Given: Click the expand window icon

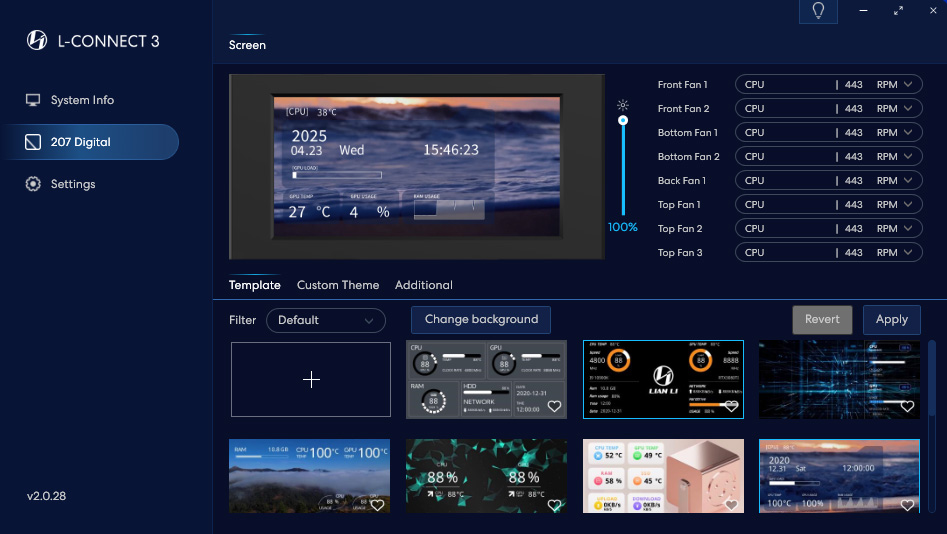Looking at the screenshot, I should (x=898, y=11).
